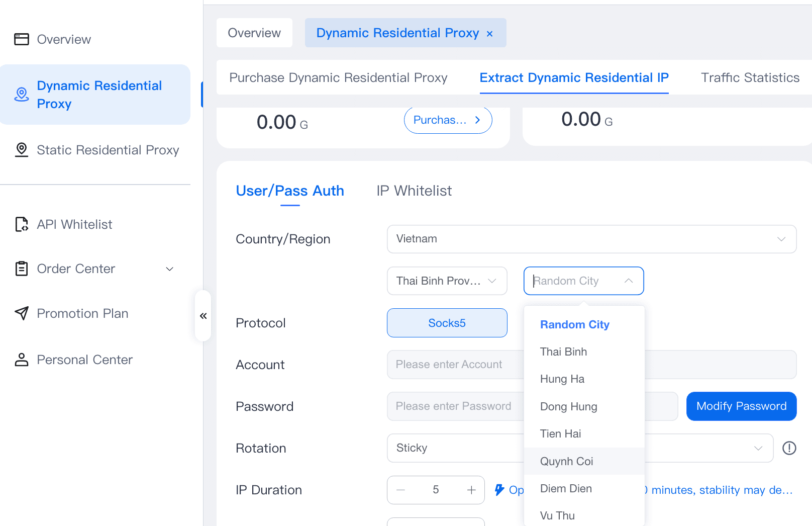Click the Promotion Plan paper plane icon

pos(22,313)
